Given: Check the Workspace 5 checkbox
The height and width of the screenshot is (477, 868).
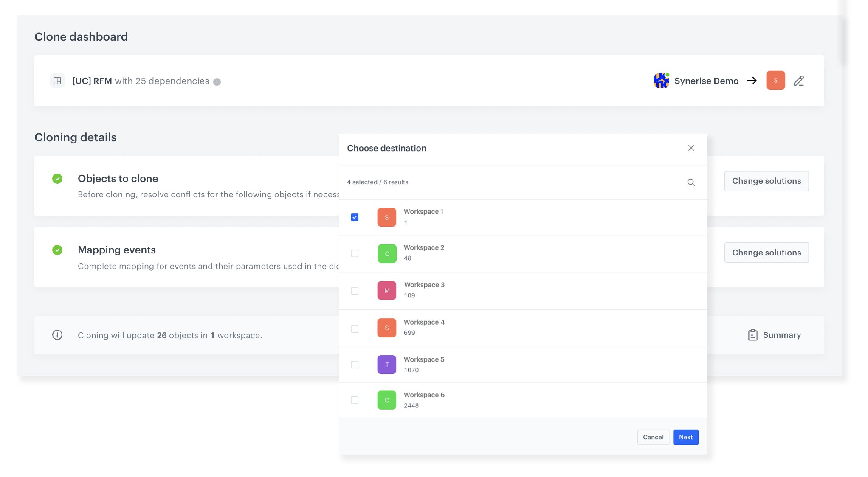Looking at the screenshot, I should [355, 365].
